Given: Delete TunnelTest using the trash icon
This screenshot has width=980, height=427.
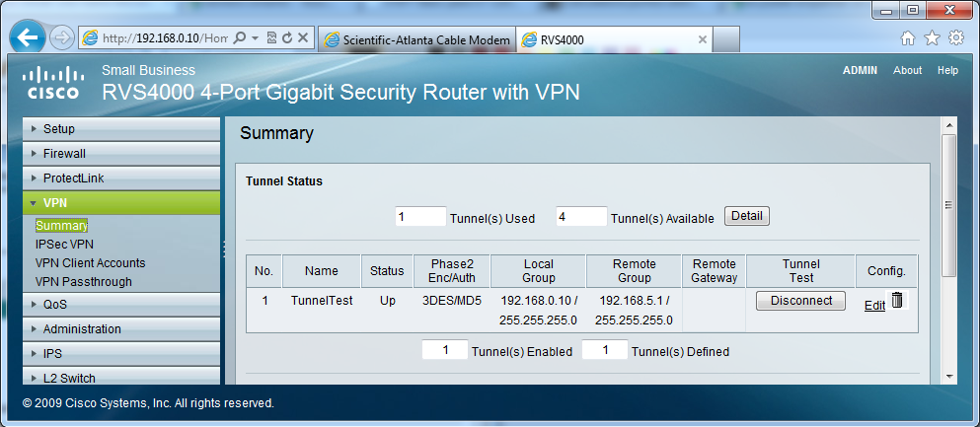Looking at the screenshot, I should click(x=897, y=300).
